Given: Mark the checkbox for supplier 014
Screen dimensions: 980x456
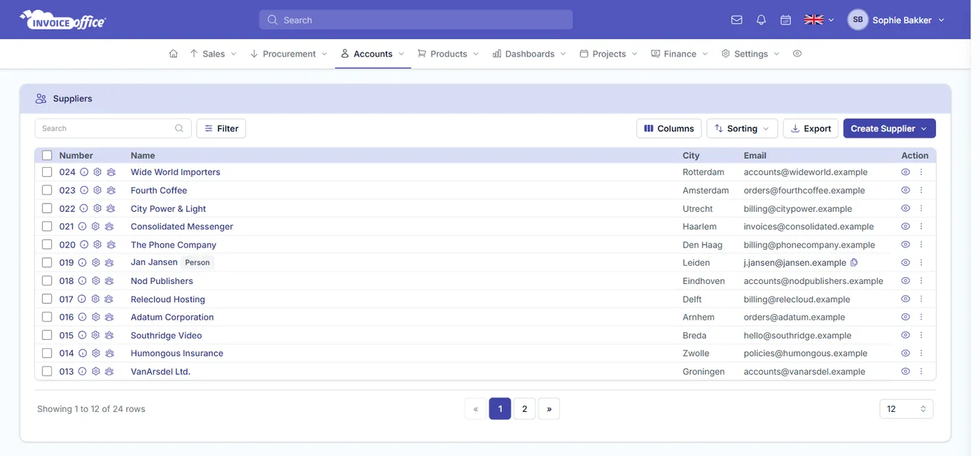Looking at the screenshot, I should coord(47,353).
